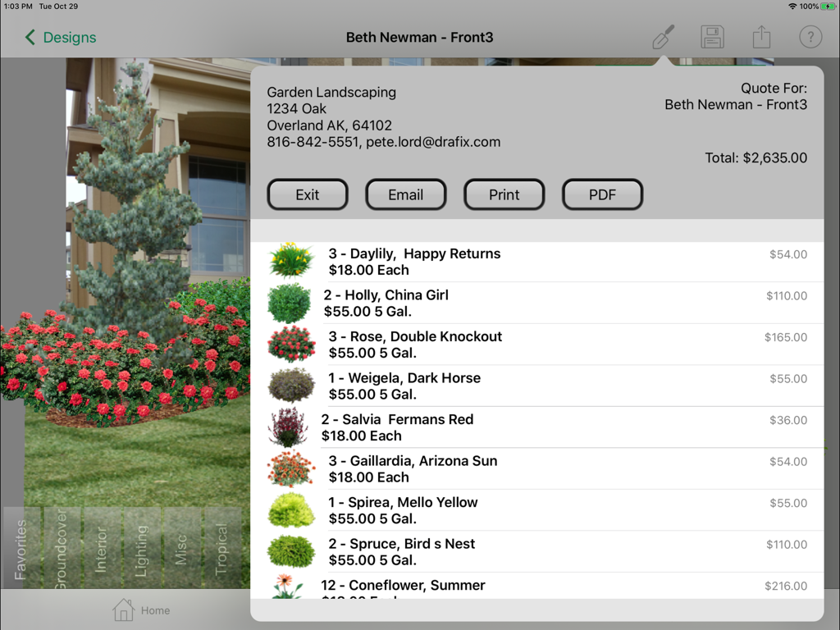This screenshot has width=840, height=630.
Task: Click the save disk icon
Action: (712, 37)
